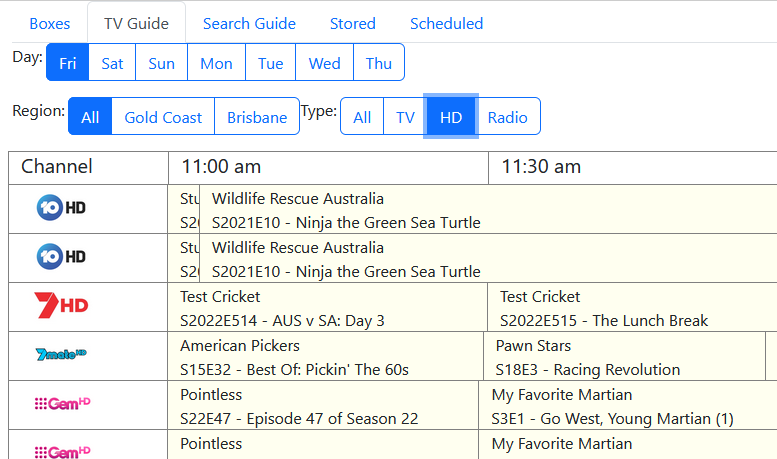This screenshot has height=459, width=777.
Task: Set the day to Tue
Action: (271, 62)
